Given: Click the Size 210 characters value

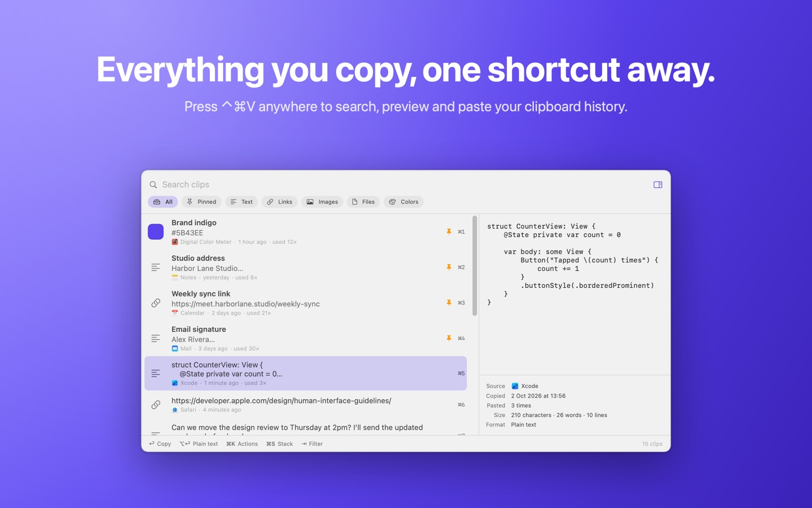Looking at the screenshot, I should [x=559, y=415].
